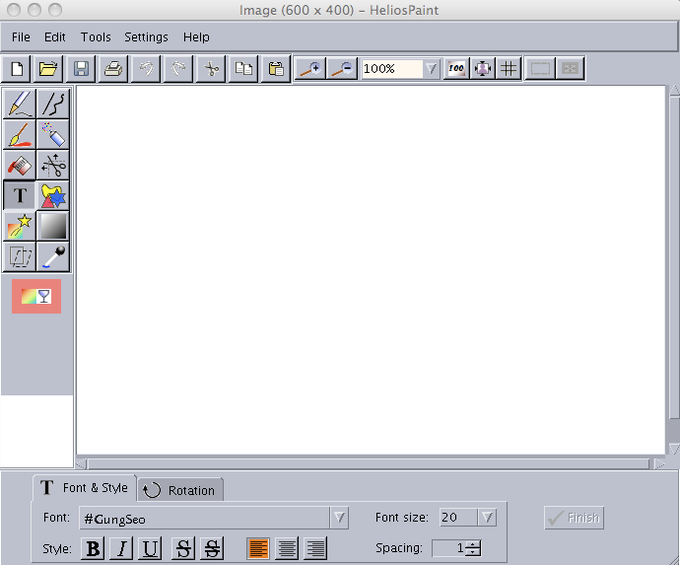
Task: Select left text alignment
Action: [x=258, y=548]
